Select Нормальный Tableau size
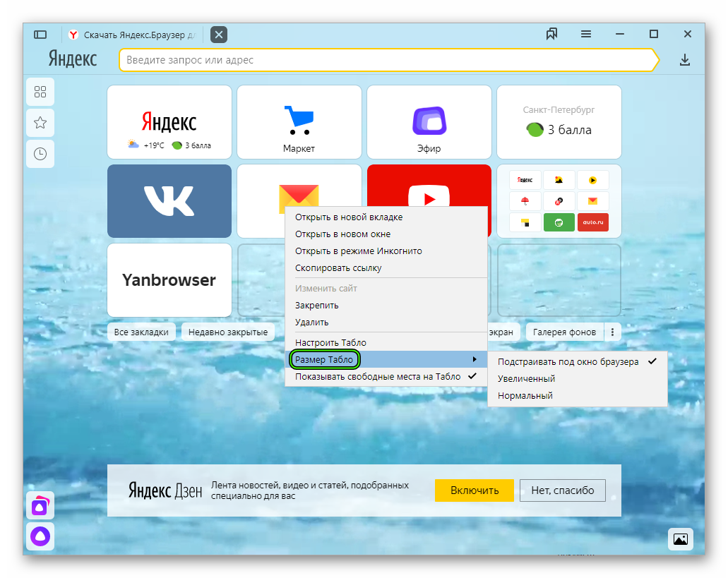Viewport: 728px width, 578px height. 577,396
